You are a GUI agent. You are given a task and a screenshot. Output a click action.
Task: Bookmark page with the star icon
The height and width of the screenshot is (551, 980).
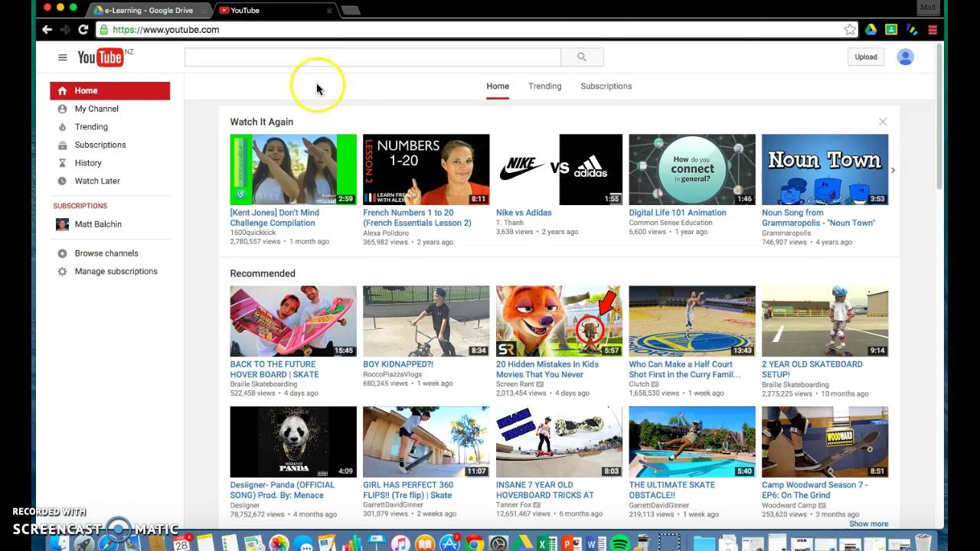[850, 30]
